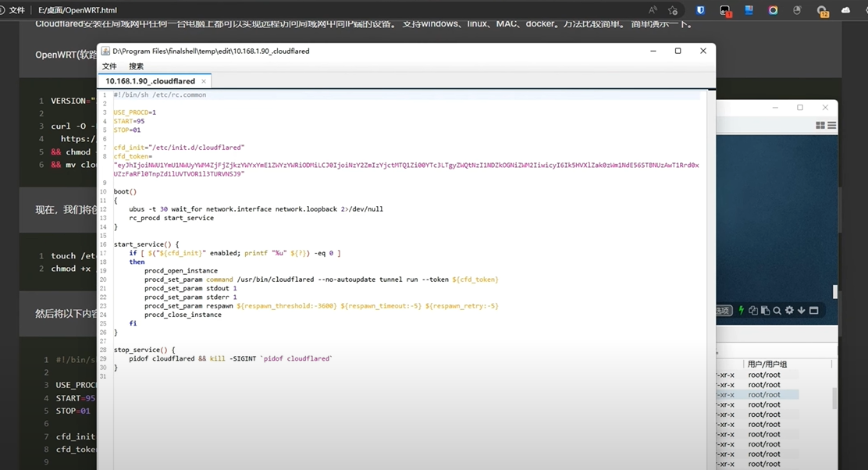Open the Bitwarden shield extension
This screenshot has height=470, width=868.
pyautogui.click(x=700, y=10)
